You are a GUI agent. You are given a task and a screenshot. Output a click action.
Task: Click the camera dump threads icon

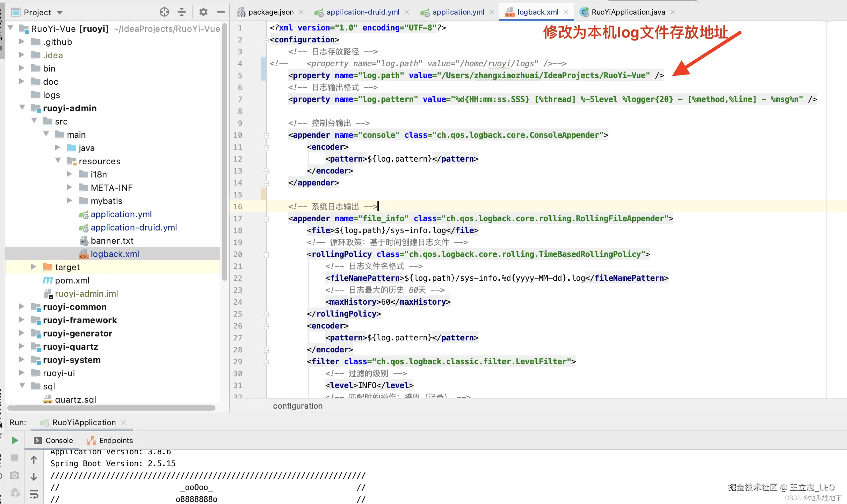pos(15,475)
